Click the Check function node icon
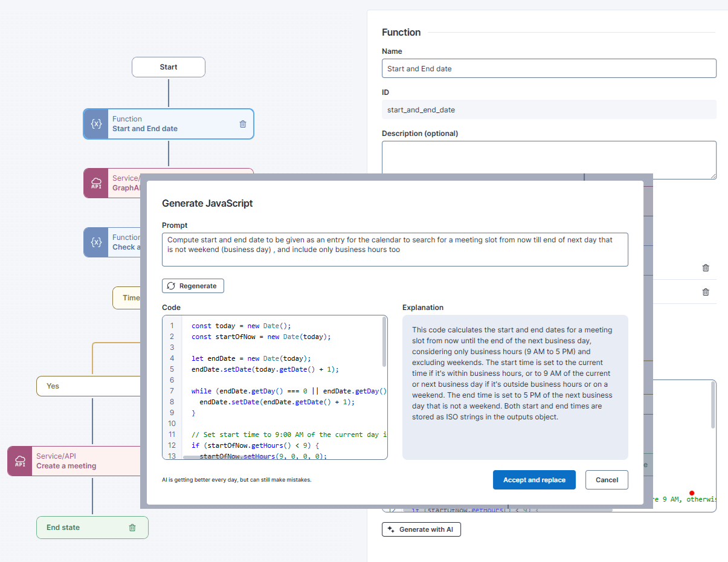This screenshot has width=728, height=562. point(96,242)
